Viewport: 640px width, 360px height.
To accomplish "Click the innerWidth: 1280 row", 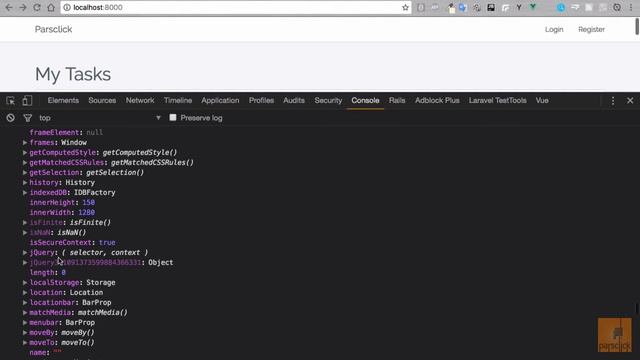I will pos(62,212).
